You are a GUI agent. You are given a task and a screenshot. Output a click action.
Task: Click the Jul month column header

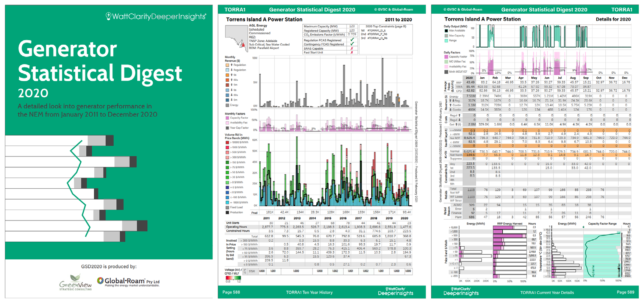click(560, 78)
